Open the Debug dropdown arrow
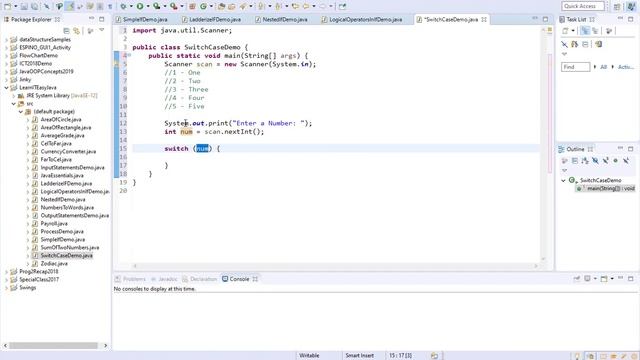This screenshot has height=360, width=640. 131,7
